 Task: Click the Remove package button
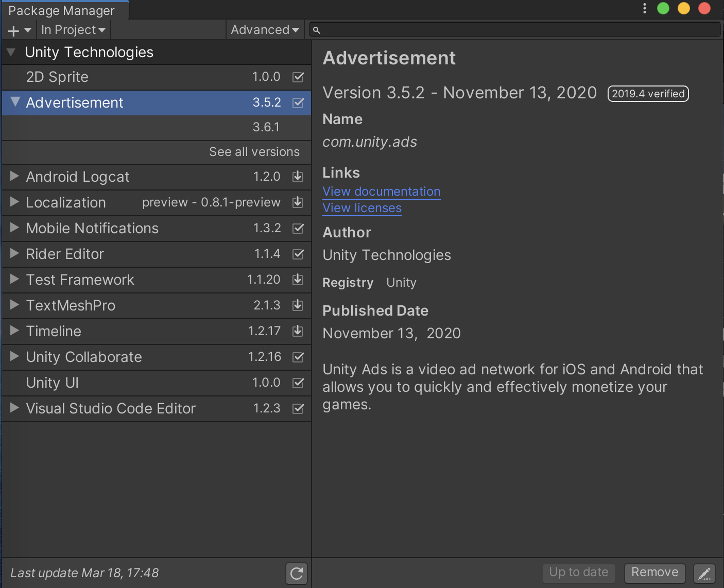(655, 573)
